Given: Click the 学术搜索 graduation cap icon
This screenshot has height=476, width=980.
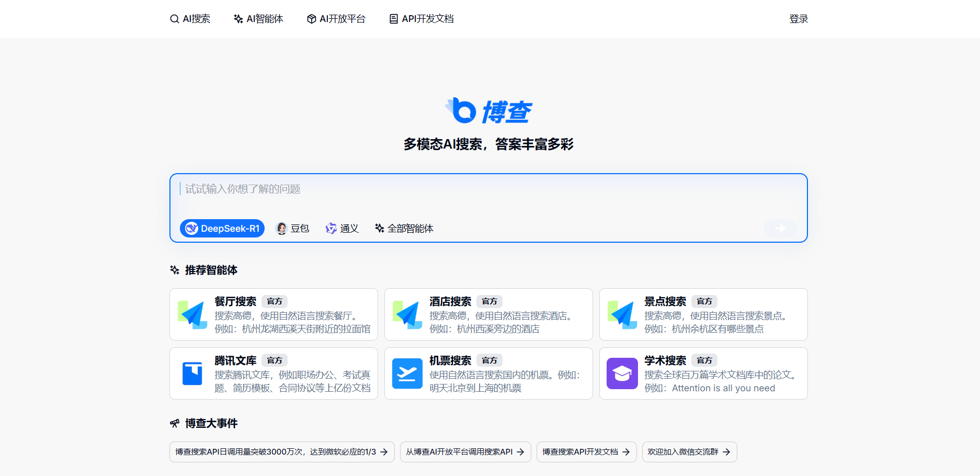Looking at the screenshot, I should [x=622, y=373].
